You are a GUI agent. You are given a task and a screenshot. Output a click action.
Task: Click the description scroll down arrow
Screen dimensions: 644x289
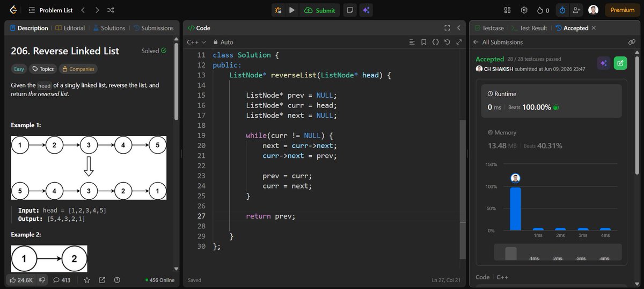click(176, 269)
